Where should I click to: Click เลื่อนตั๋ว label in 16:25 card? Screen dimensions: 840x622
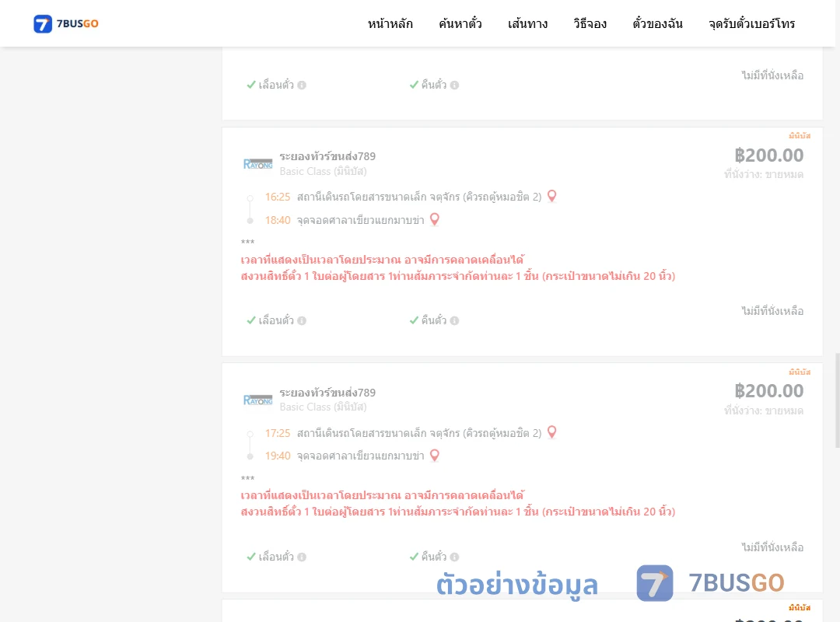pyautogui.click(x=276, y=320)
